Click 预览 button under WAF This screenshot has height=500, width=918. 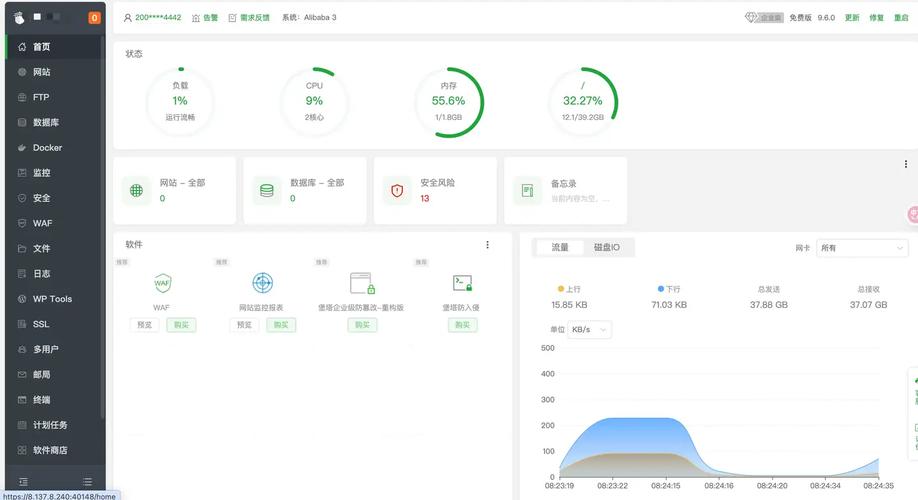tap(145, 325)
